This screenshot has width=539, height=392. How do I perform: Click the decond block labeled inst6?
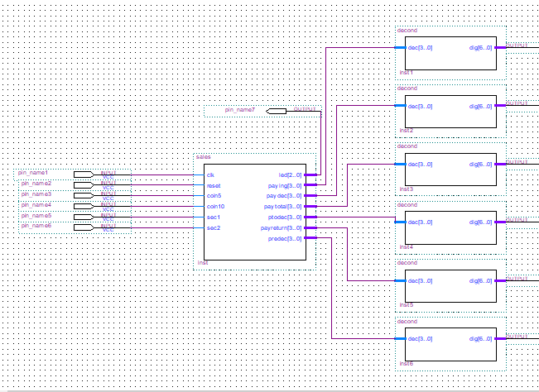pyautogui.click(x=450, y=344)
